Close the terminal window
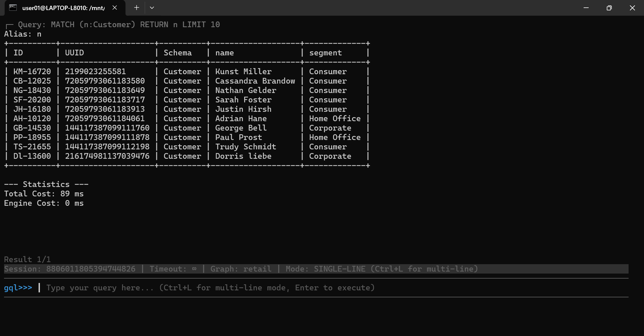This screenshot has width=644, height=336. click(632, 8)
